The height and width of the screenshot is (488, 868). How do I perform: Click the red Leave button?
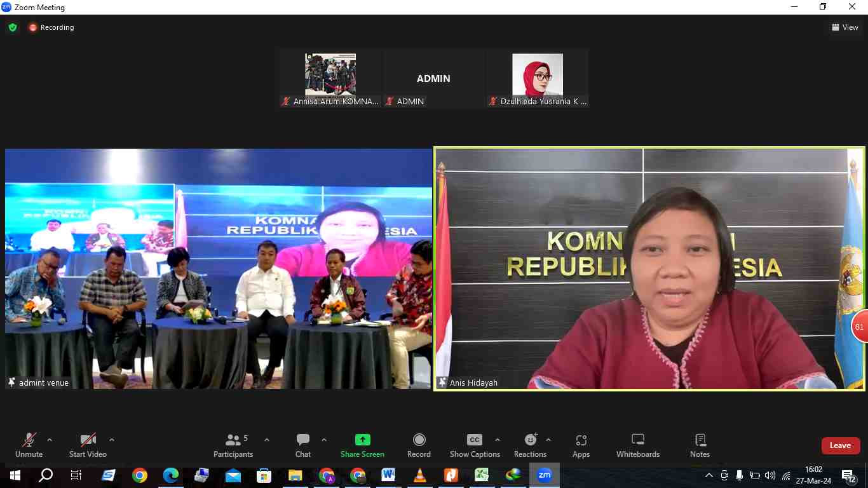tap(841, 445)
